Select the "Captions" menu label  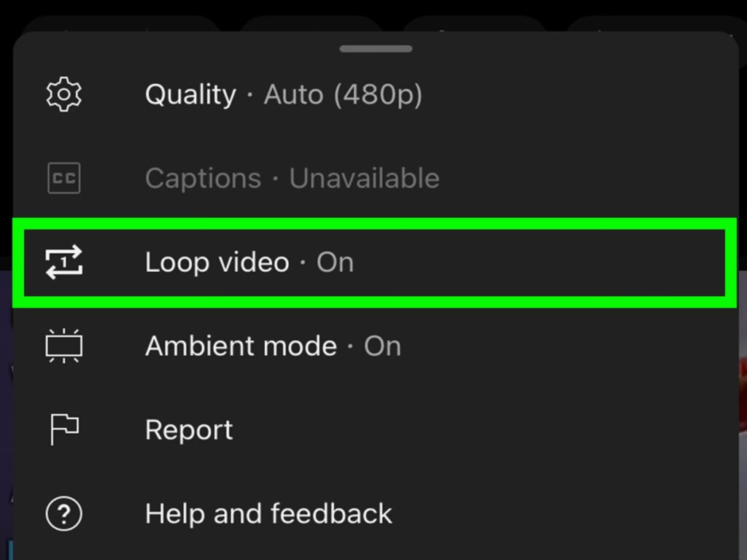203,178
